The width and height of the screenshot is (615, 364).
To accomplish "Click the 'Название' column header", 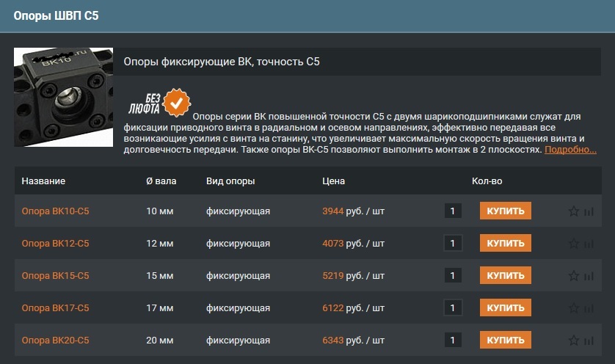I will click(x=43, y=181).
